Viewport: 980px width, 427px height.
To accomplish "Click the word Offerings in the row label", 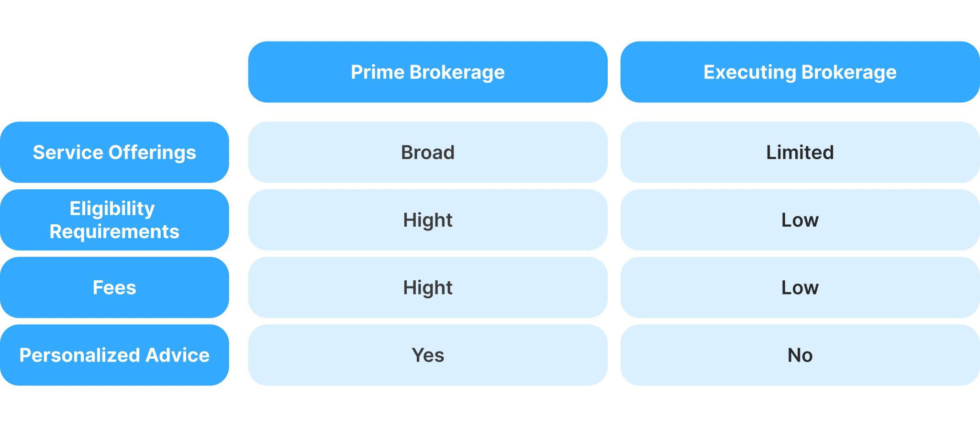I will (152, 153).
